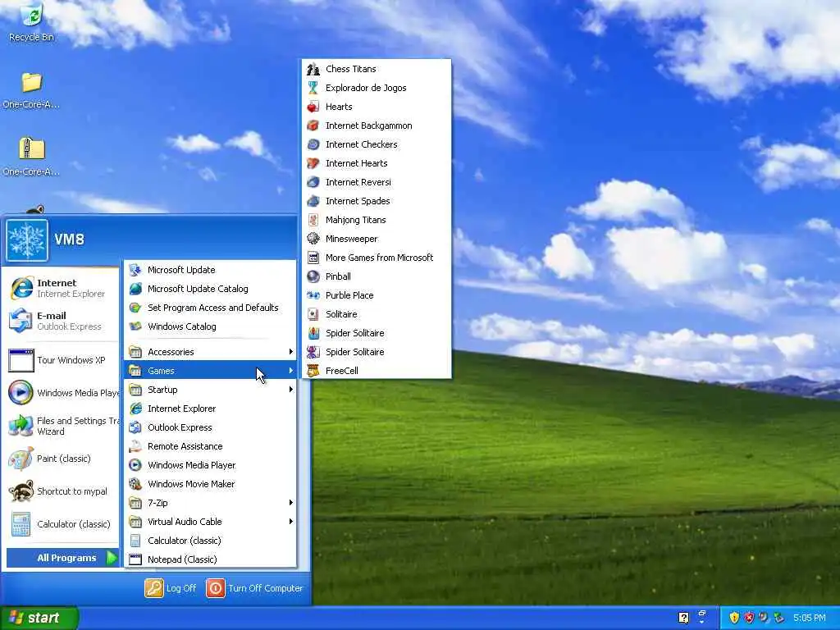The width and height of the screenshot is (840, 630).
Task: Click the Pinball ball icon
Action: tap(313, 276)
